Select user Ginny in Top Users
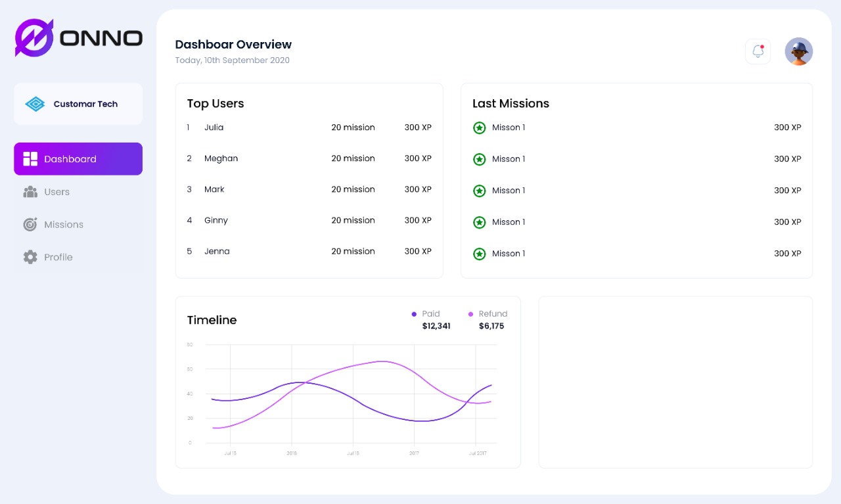This screenshot has width=841, height=504. pos(216,220)
